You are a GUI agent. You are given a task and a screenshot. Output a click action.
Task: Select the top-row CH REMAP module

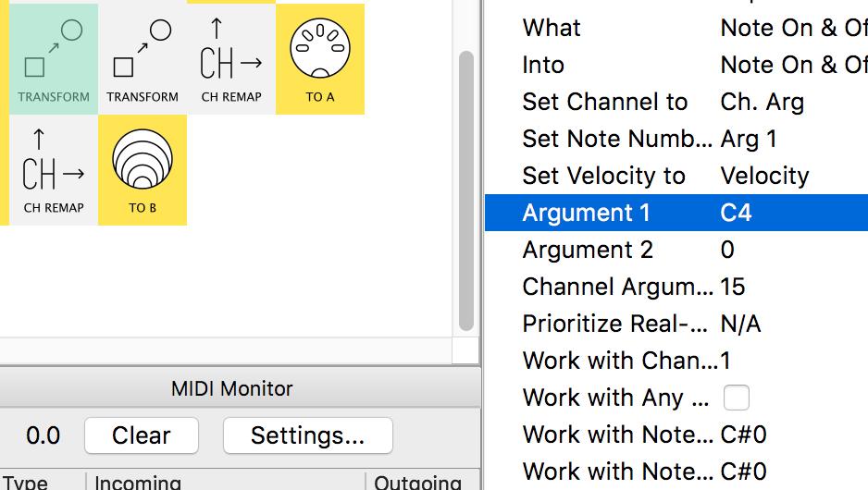click(x=231, y=59)
